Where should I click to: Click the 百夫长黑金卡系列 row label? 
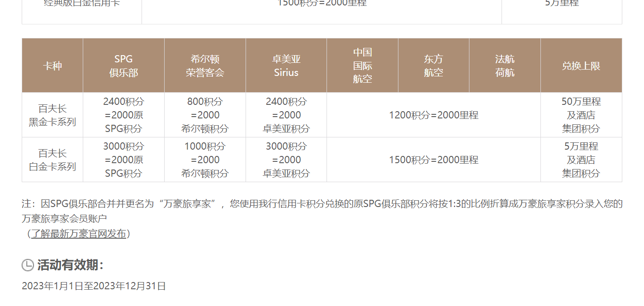point(52,115)
